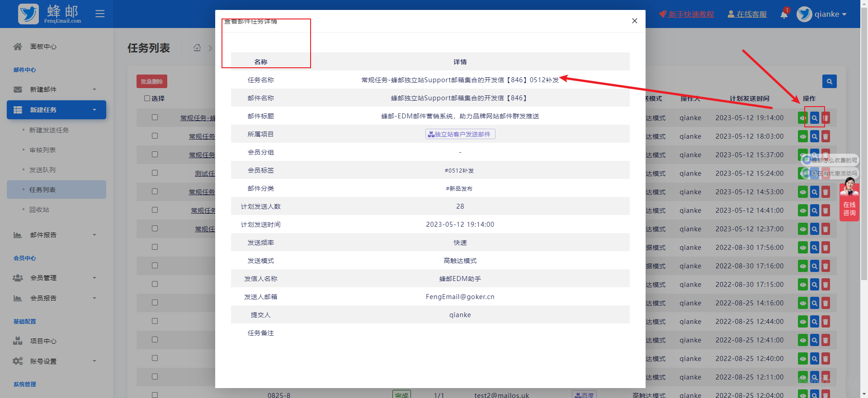The height and width of the screenshot is (398, 868).
Task: Preview eye icon for 2022-08-30 17:56:00 task
Action: pos(803,248)
